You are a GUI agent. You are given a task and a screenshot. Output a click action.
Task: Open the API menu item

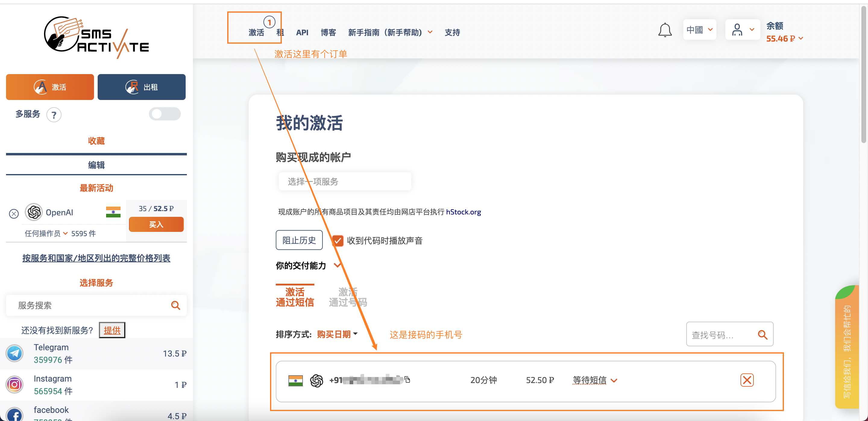pos(302,32)
